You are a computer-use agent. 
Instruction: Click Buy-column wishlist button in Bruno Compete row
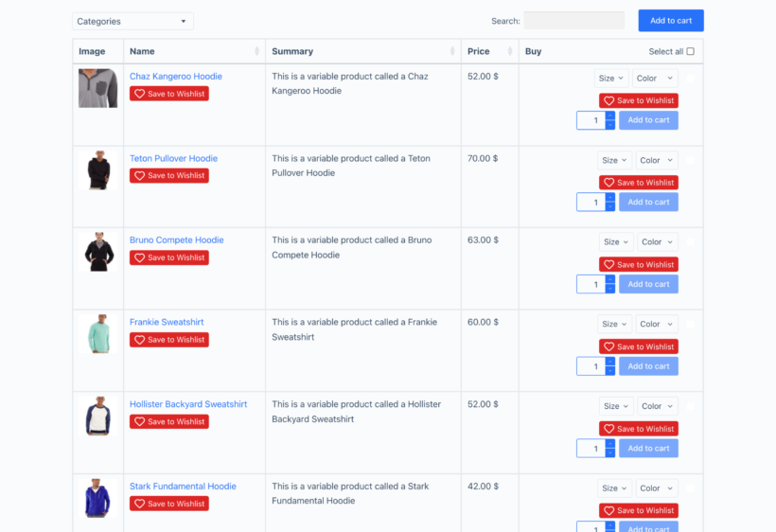click(639, 265)
